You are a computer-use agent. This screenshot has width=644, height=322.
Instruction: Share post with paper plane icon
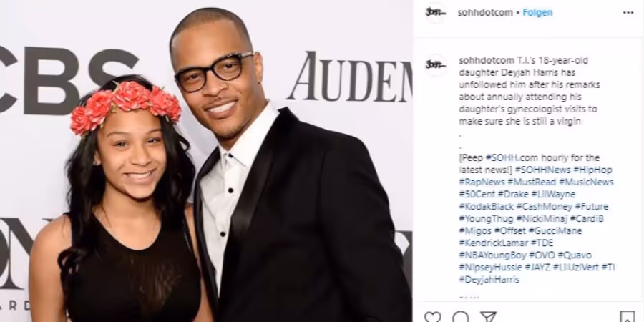[488, 317]
